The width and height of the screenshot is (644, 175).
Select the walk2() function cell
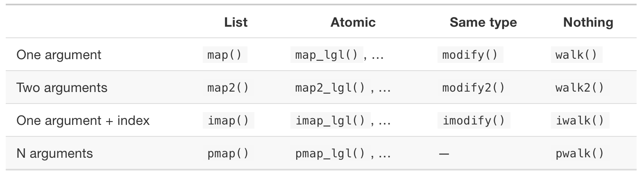579,87
